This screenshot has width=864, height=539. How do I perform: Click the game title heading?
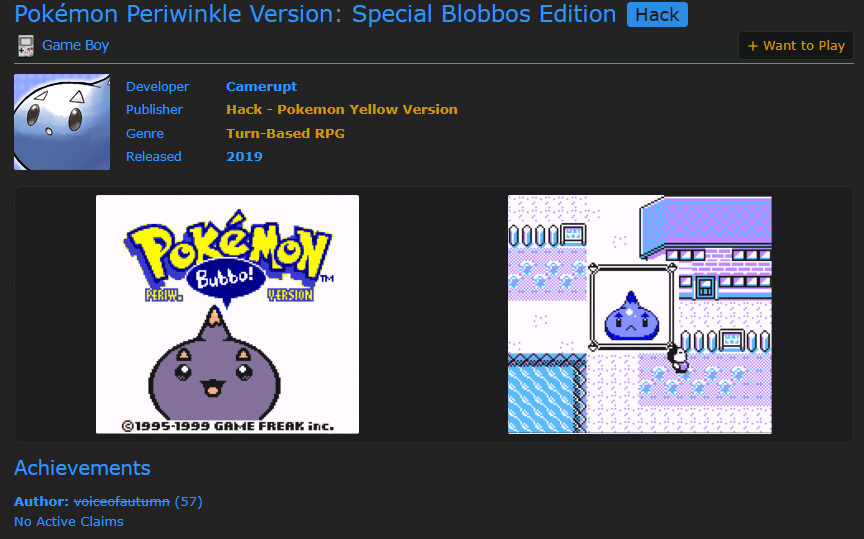(315, 14)
